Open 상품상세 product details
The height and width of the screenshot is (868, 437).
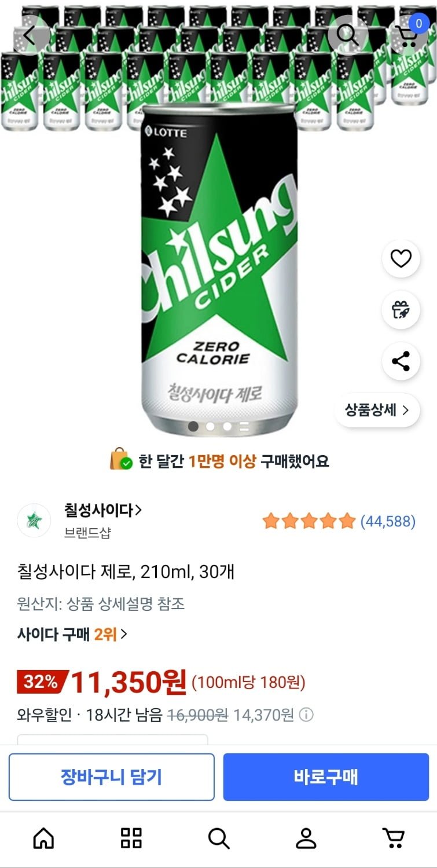(377, 411)
